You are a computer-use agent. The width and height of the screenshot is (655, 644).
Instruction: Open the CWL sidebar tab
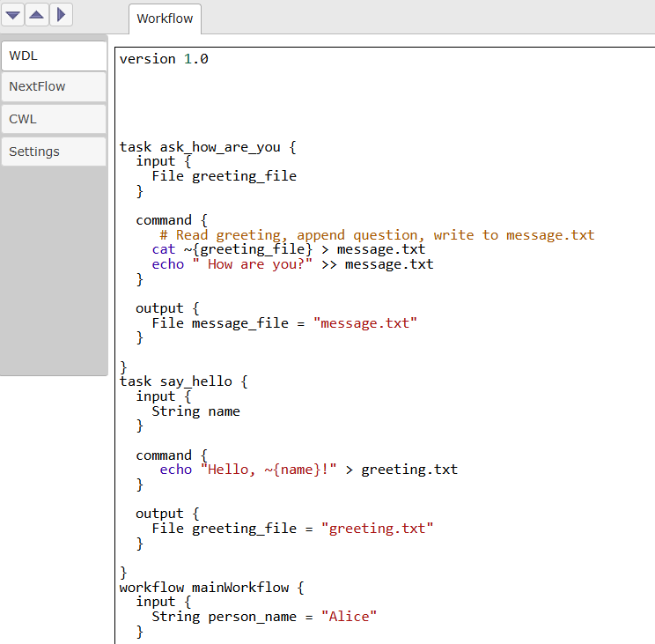coord(54,119)
